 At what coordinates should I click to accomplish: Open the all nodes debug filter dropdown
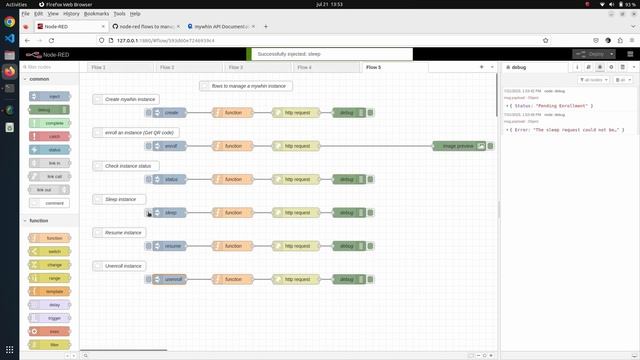[594, 80]
